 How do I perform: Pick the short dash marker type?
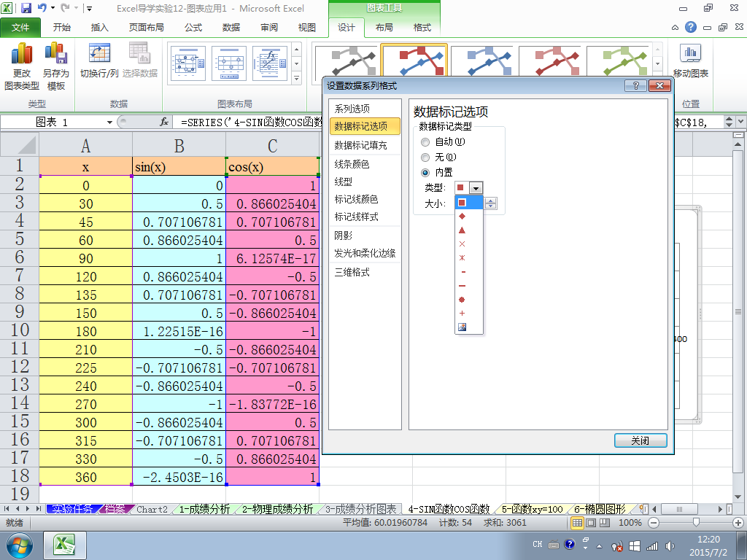[463, 272]
